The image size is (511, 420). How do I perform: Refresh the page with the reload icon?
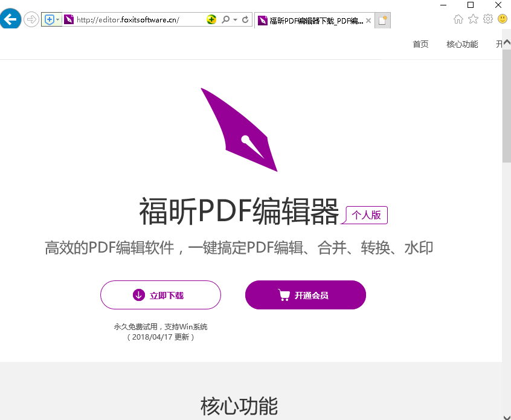(x=245, y=19)
